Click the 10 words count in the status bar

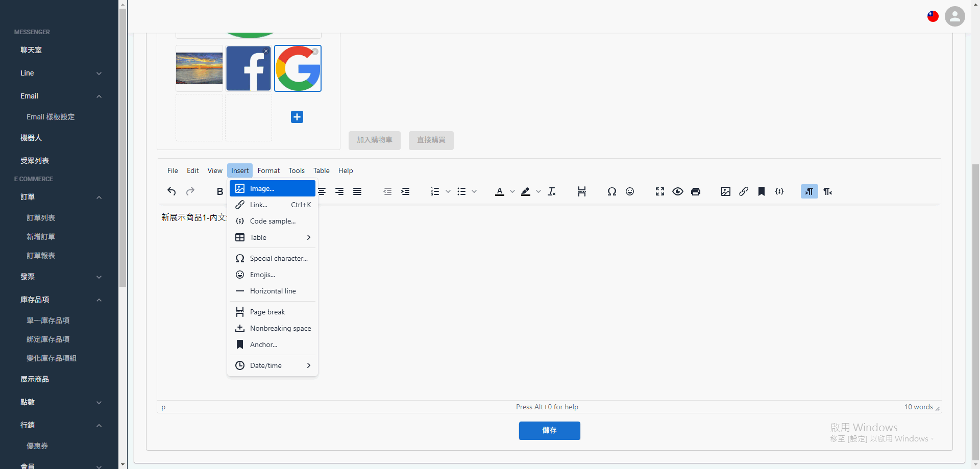pos(919,407)
